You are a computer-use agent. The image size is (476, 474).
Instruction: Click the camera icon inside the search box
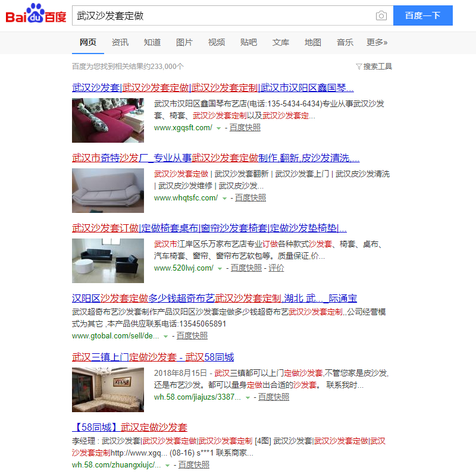pos(381,15)
